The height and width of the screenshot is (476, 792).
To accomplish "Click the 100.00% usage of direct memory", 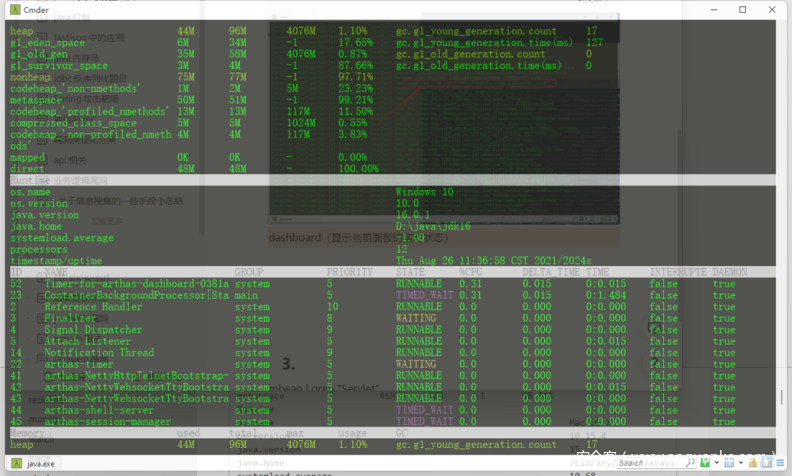I will [x=358, y=169].
